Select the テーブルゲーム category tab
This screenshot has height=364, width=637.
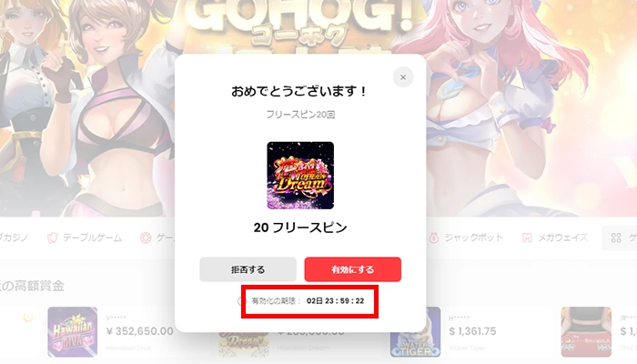pyautogui.click(x=85, y=238)
